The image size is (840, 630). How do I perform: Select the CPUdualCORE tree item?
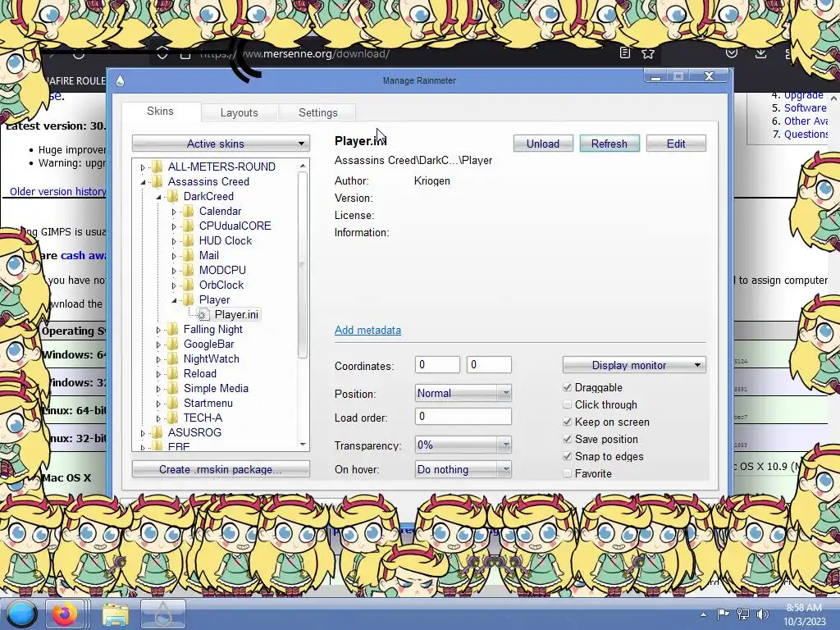pyautogui.click(x=235, y=226)
